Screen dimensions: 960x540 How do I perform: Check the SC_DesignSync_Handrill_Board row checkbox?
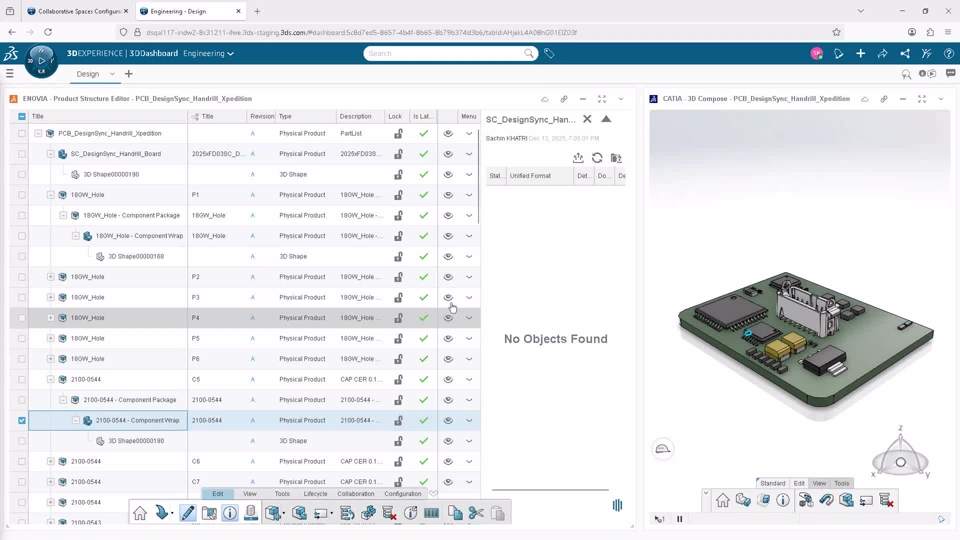(22, 154)
